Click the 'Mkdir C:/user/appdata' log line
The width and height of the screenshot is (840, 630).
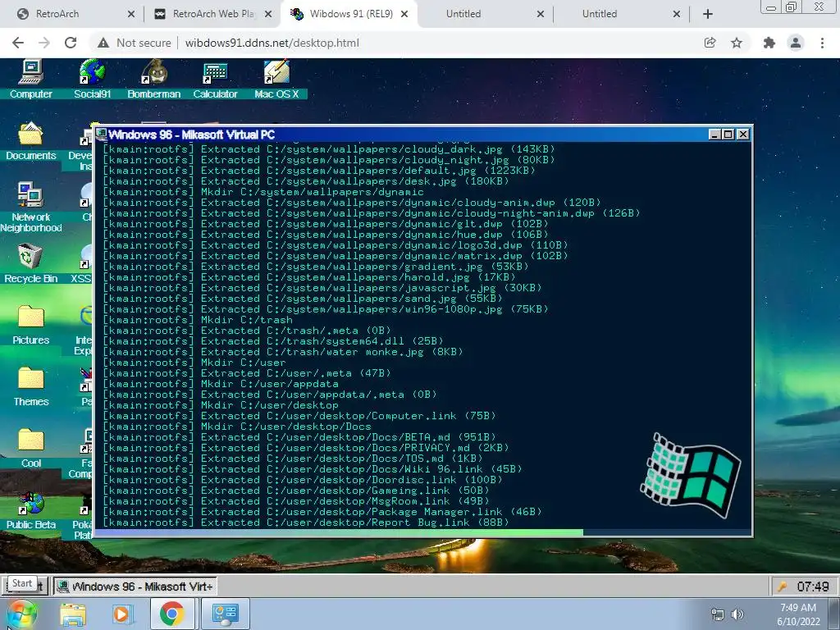(x=221, y=384)
